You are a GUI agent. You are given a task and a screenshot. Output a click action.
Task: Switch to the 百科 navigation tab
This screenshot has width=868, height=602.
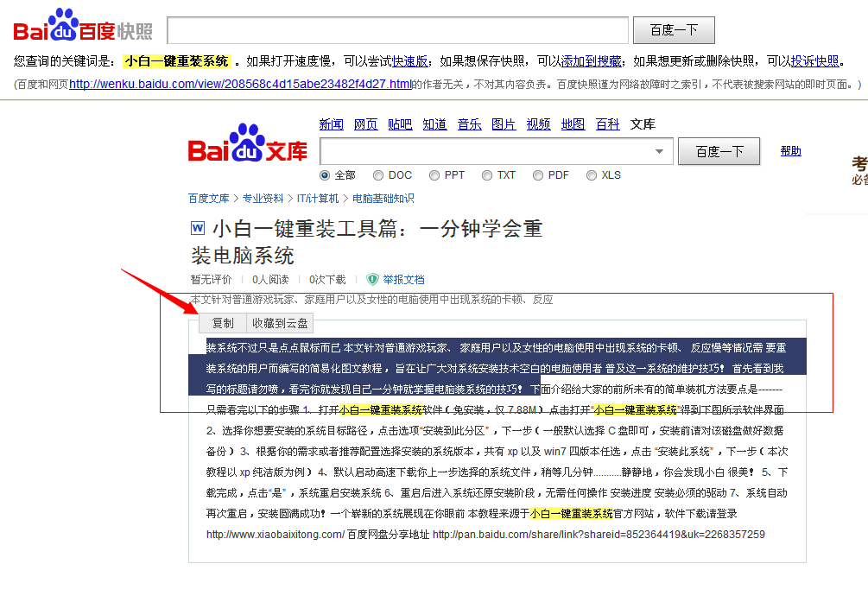pos(607,124)
